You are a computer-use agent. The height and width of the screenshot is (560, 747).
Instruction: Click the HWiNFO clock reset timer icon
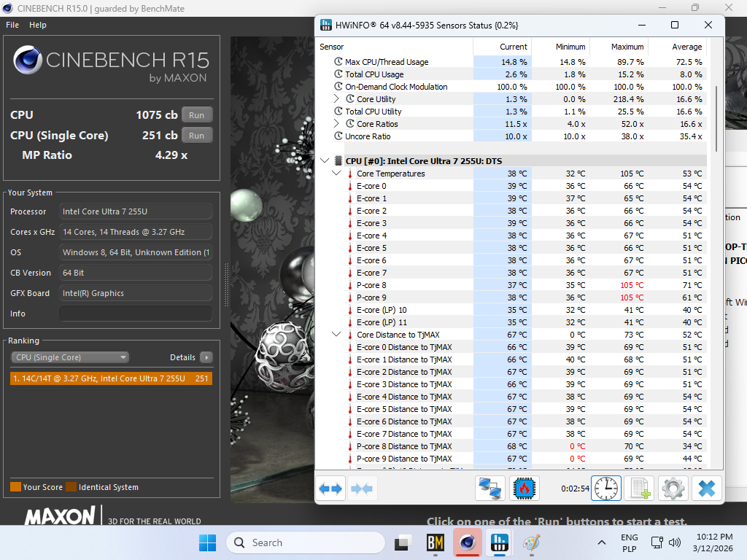point(606,489)
